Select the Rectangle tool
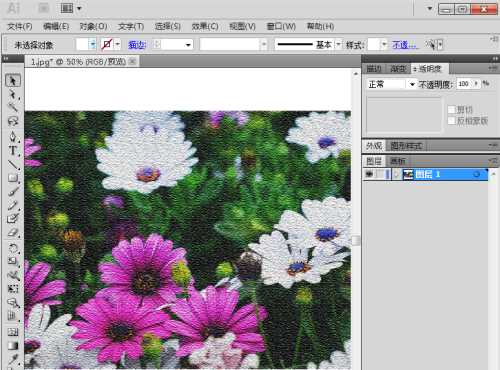The image size is (500, 370). coord(13,178)
